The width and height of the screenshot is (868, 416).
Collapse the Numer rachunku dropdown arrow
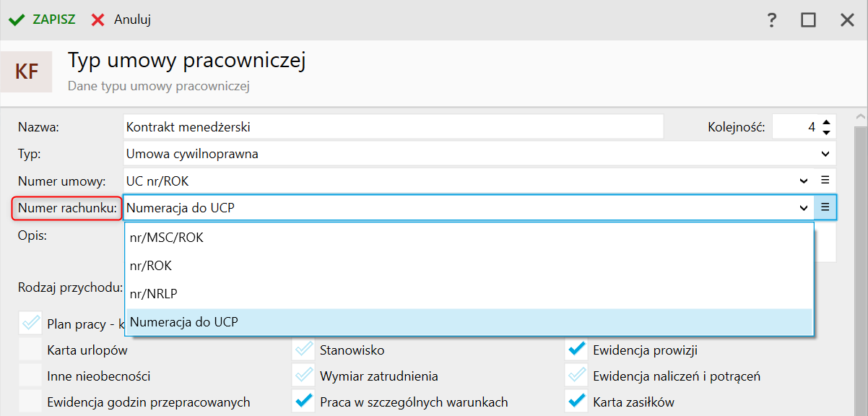(804, 208)
